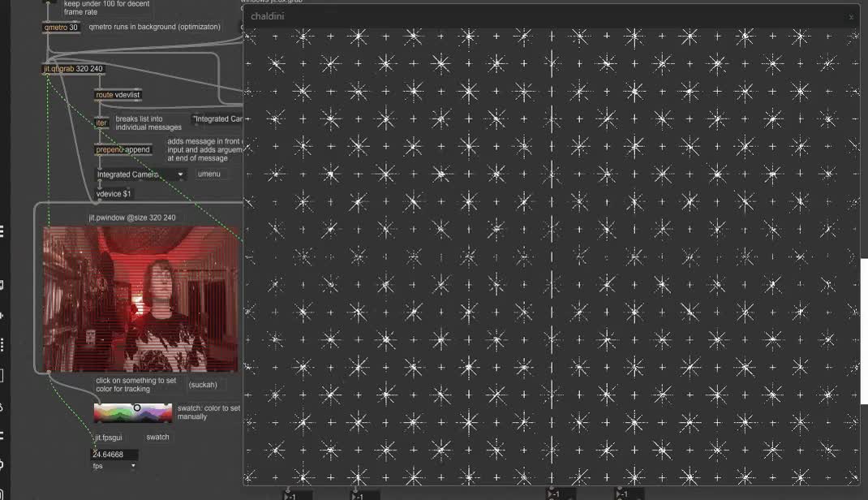This screenshot has width=868, height=500.
Task: Click the rightmost -1 number box below chaldini
Action: [x=629, y=494]
